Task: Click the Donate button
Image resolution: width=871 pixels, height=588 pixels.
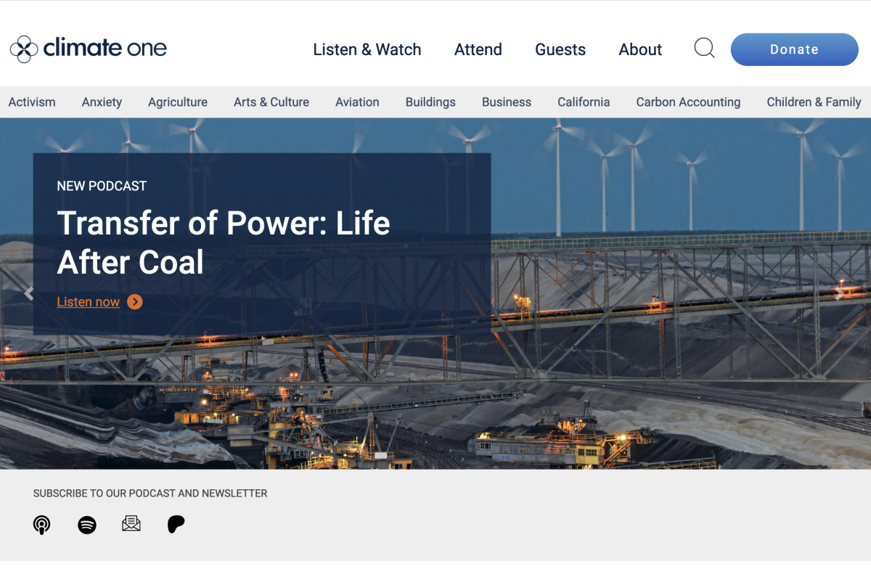Action: pos(794,49)
